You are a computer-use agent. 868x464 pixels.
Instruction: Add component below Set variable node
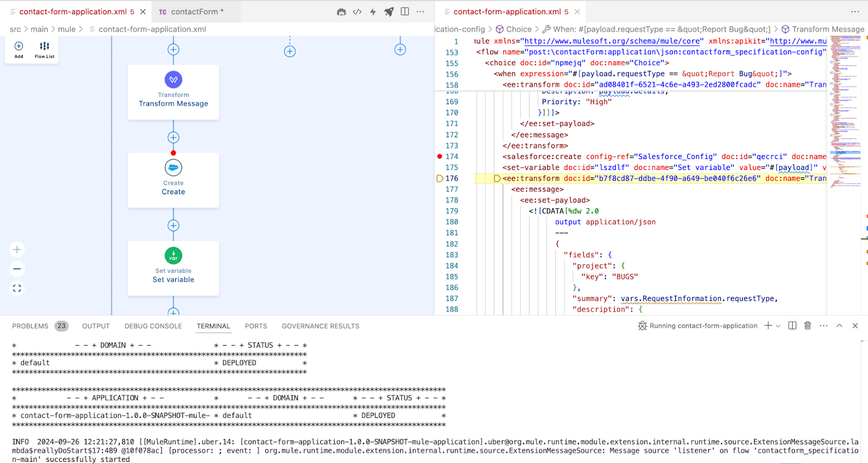(174, 312)
